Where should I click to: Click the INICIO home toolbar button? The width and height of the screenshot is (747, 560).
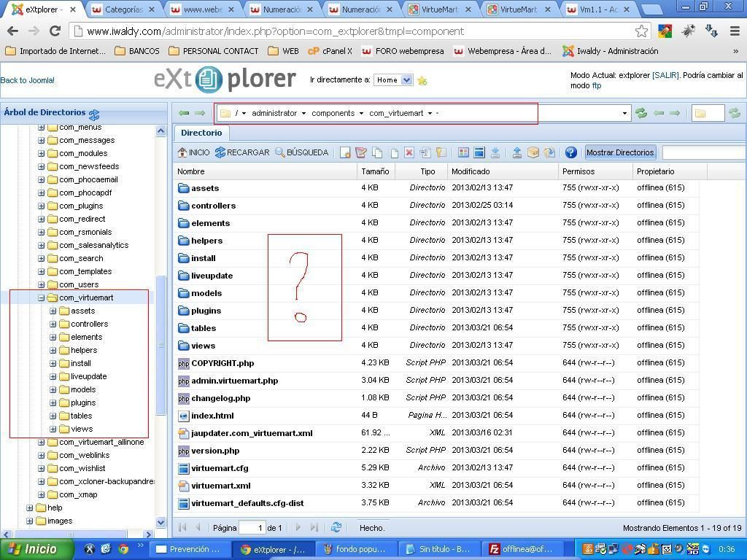point(193,152)
